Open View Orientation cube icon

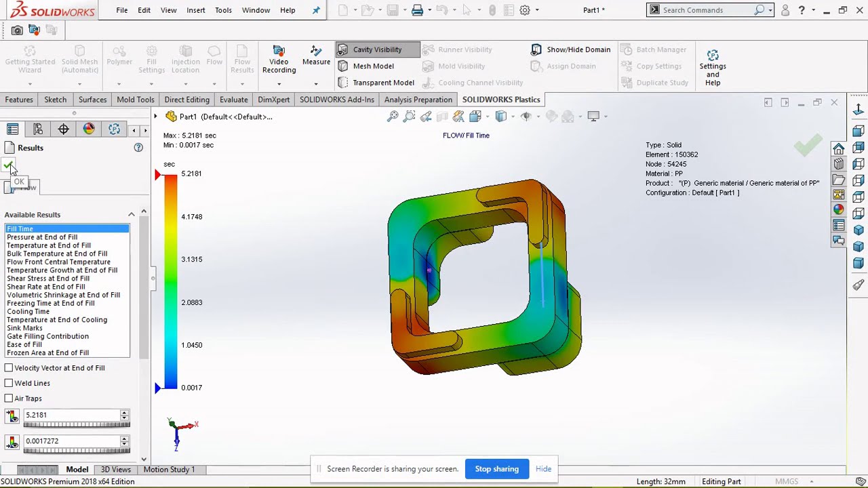(475, 117)
